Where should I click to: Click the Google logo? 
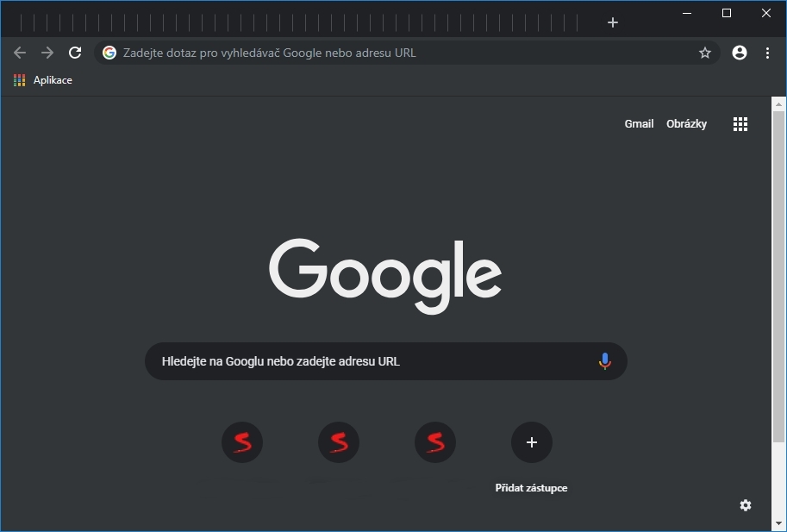point(385,277)
